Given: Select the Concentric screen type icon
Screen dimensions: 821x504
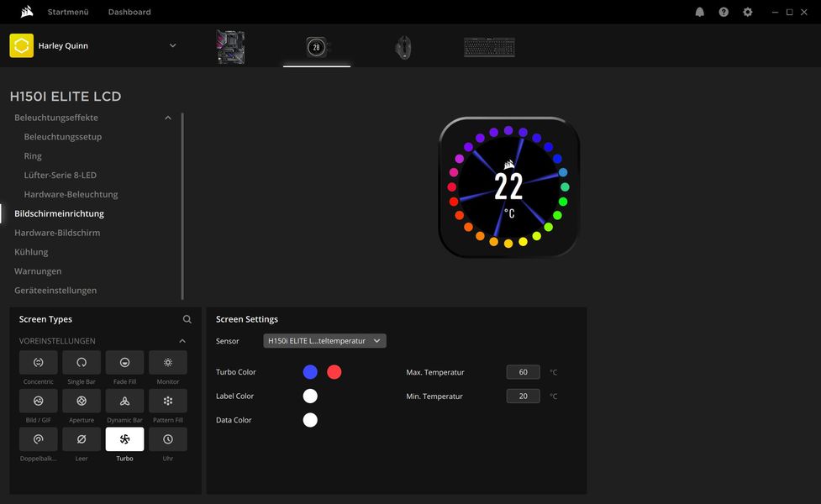Looking at the screenshot, I should click(38, 362).
